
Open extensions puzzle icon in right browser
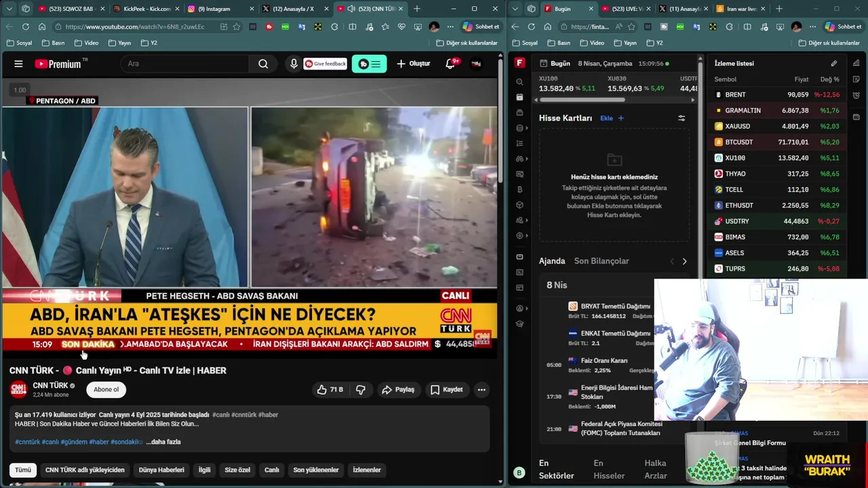(729, 26)
